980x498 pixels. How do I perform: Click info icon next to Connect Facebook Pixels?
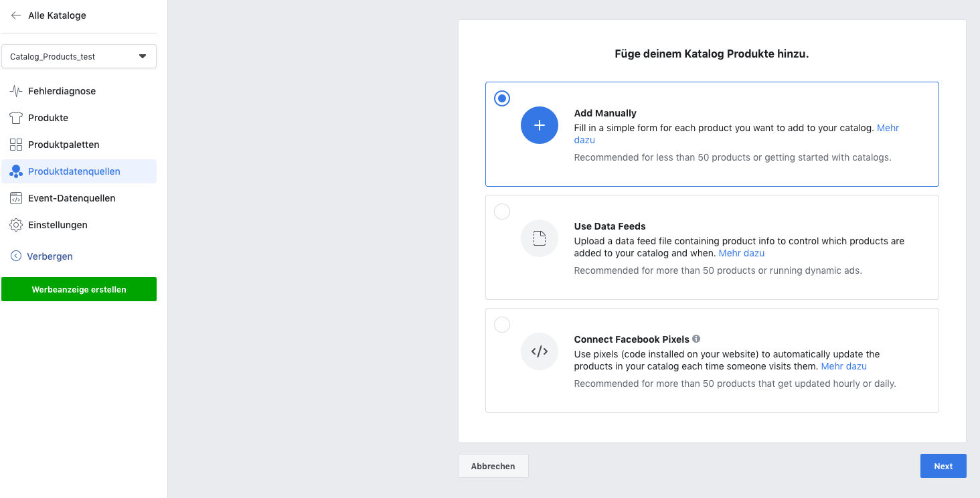click(696, 339)
